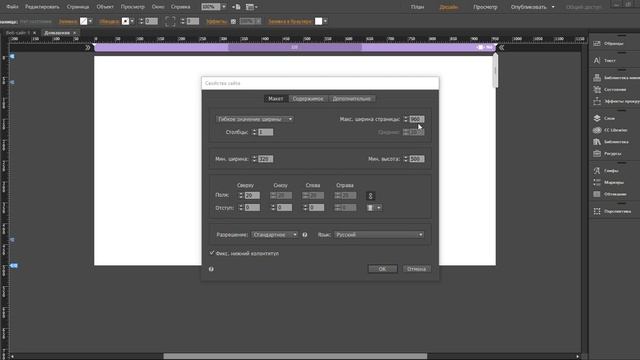
Task: Switch to План mode
Action: 417,7
